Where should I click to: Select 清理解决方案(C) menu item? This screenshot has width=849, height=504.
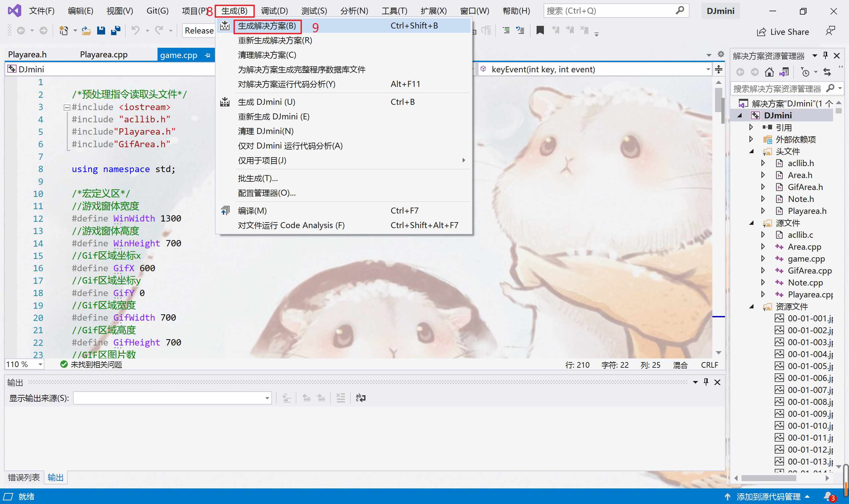click(x=344, y=55)
